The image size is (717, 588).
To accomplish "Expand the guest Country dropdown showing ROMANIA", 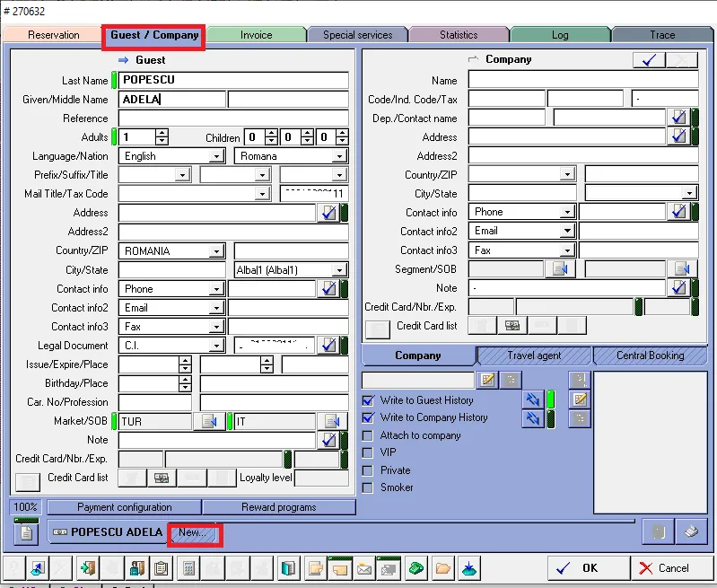I will tap(216, 251).
